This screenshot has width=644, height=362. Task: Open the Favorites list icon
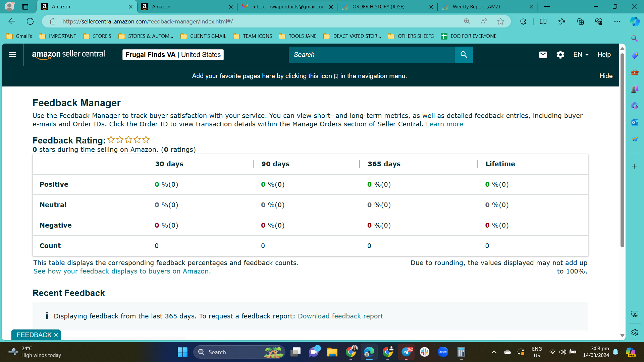pos(562,21)
